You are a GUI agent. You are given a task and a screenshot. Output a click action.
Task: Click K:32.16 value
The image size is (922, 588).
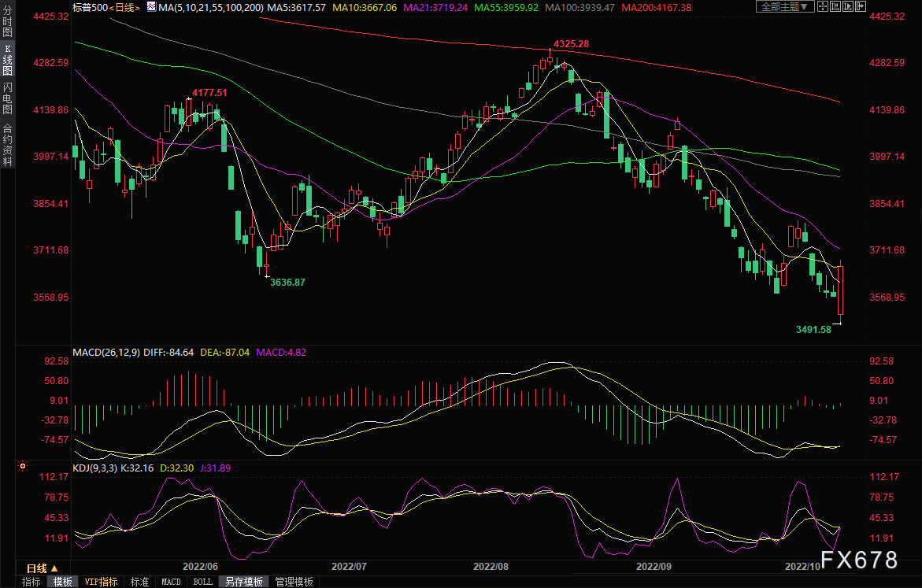click(x=137, y=468)
